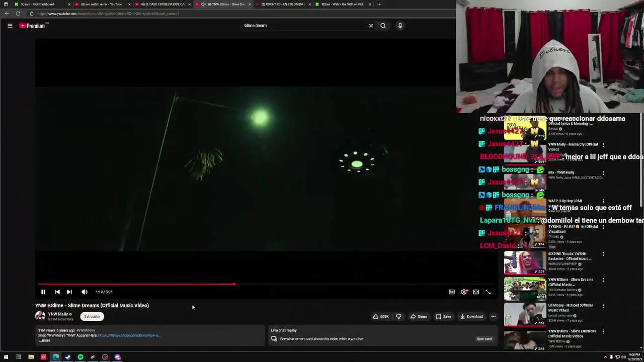Open File Explorer from the taskbar
644x362 pixels.
[x=31, y=357]
